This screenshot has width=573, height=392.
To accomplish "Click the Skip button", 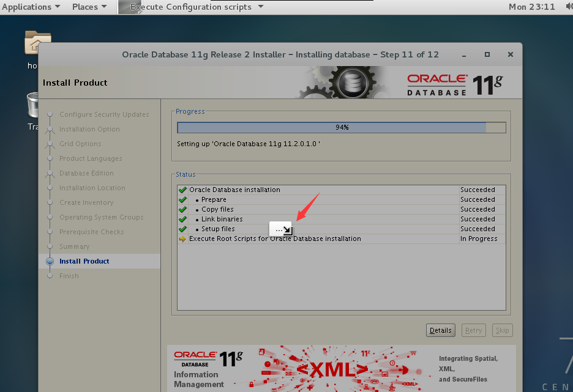I will pyautogui.click(x=502, y=330).
